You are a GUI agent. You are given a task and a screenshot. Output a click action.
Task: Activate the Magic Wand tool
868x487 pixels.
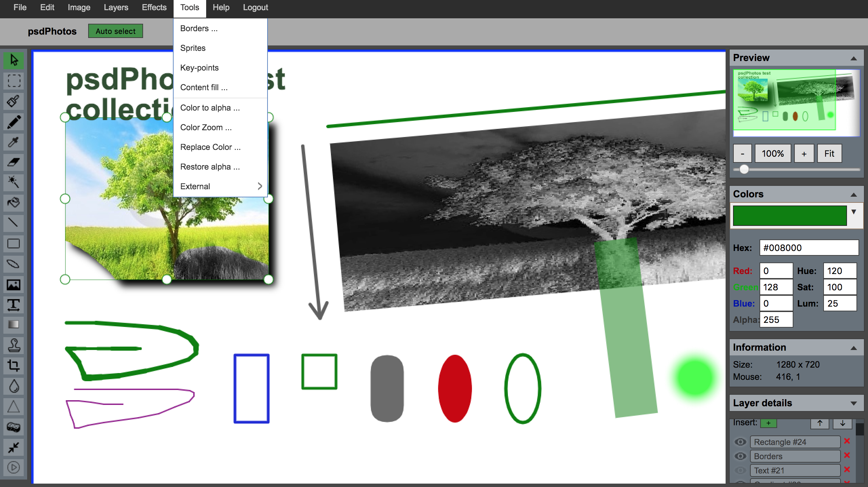pos(14,182)
